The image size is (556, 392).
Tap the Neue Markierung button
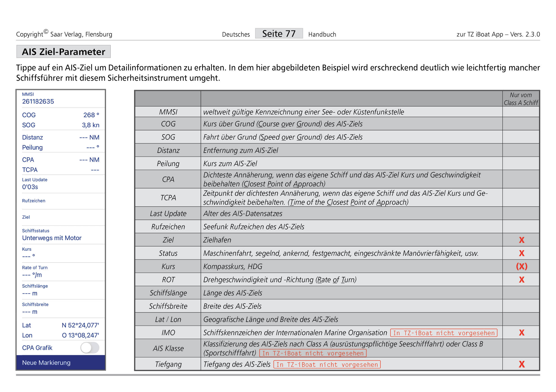(61, 362)
